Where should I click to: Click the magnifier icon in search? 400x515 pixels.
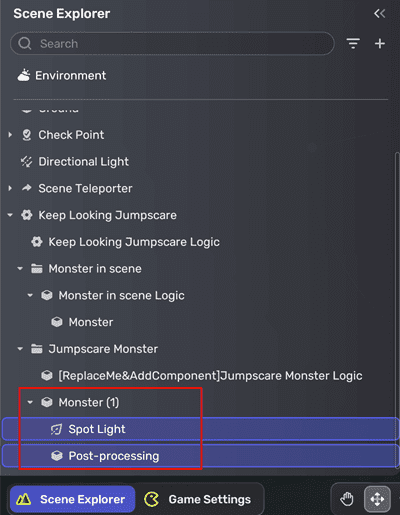coord(25,43)
